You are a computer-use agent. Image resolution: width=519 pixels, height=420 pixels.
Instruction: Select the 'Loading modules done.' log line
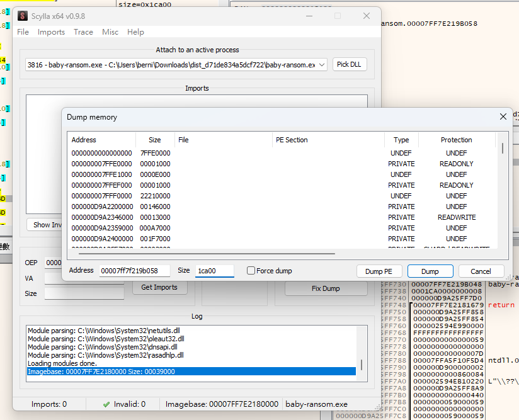(62, 363)
